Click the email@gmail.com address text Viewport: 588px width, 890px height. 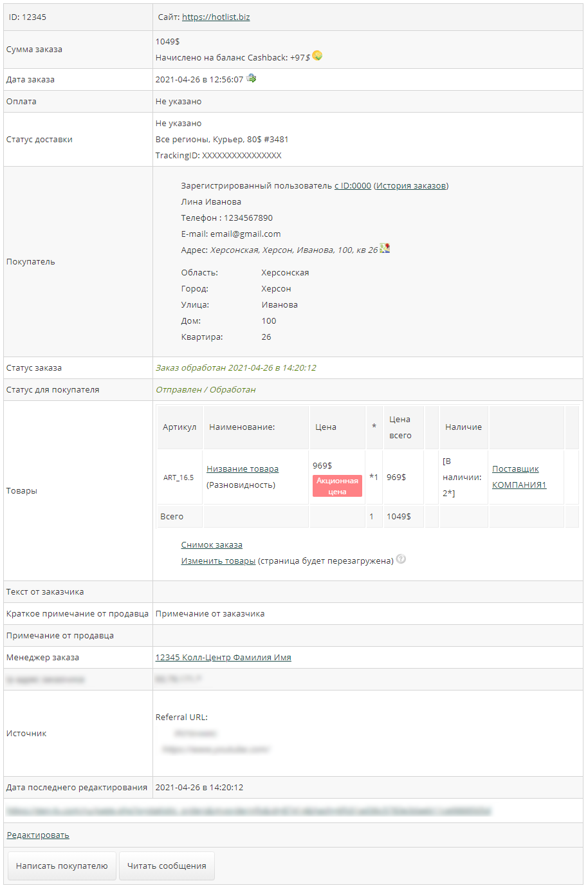[245, 234]
